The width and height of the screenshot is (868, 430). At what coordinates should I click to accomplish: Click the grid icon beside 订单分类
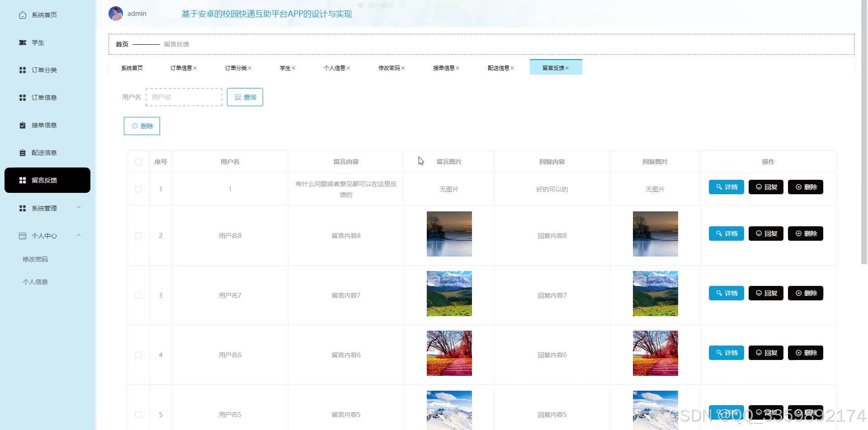pyautogui.click(x=23, y=70)
